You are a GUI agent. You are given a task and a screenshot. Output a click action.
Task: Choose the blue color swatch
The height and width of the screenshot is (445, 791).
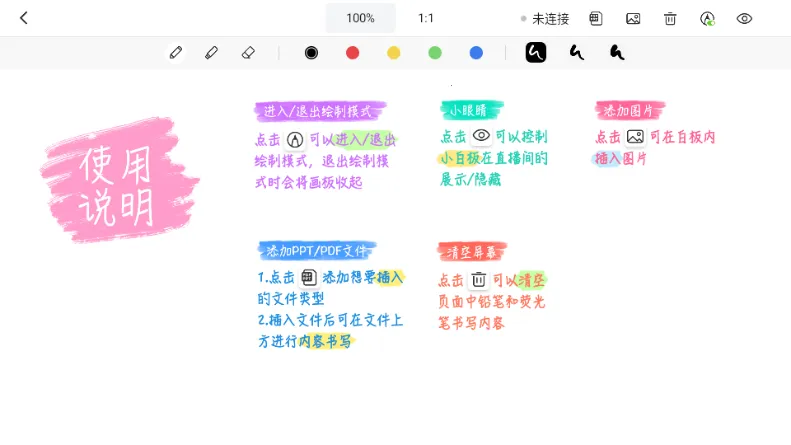pos(476,52)
